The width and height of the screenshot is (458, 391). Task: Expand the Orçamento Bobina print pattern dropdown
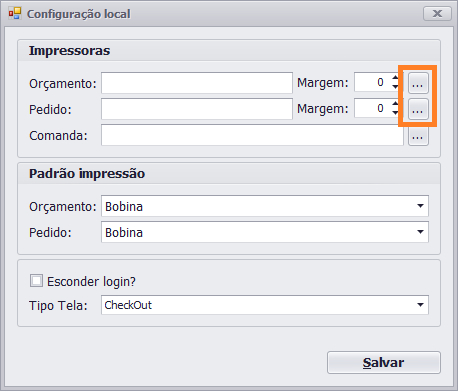coord(420,206)
